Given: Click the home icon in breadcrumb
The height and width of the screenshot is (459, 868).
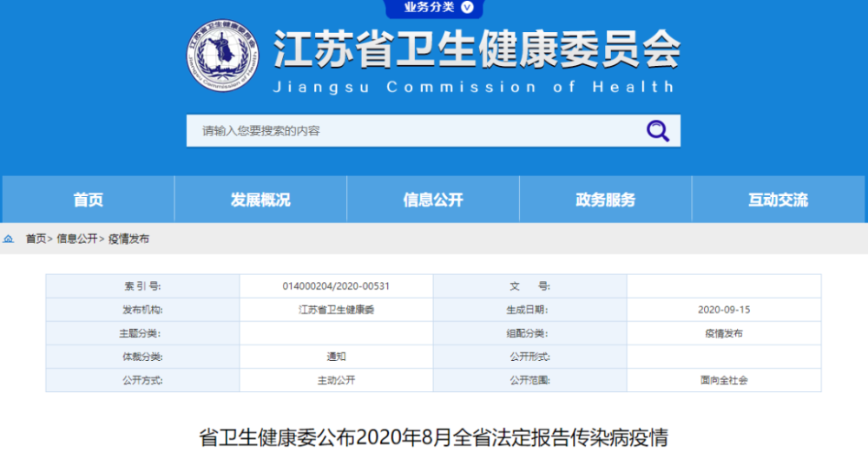Looking at the screenshot, I should pyautogui.click(x=9, y=239).
